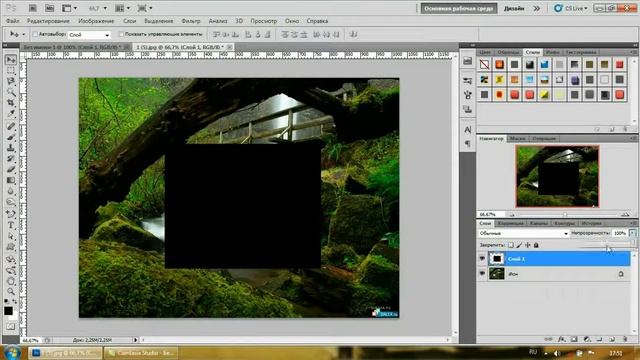Enable Показать управляющие элементы checkbox
640x360 pixels.
click(x=121, y=34)
